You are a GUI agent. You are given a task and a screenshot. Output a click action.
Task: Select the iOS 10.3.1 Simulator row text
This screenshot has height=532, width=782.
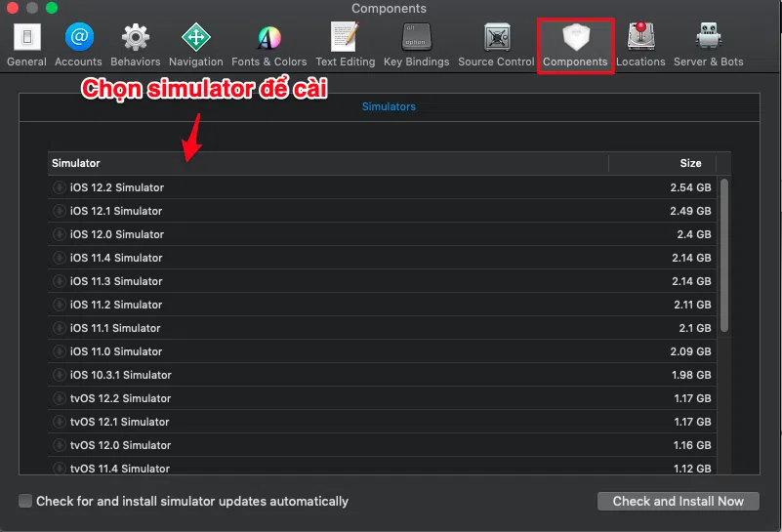point(121,375)
